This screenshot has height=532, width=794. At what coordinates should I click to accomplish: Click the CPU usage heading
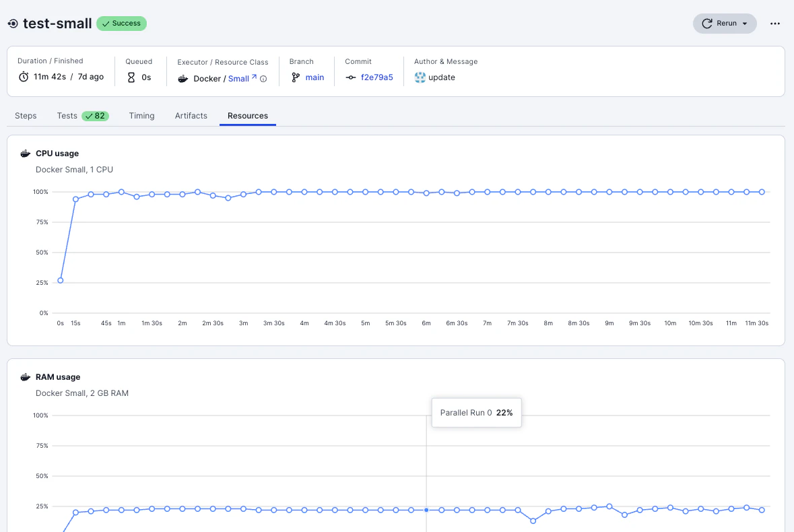57,154
